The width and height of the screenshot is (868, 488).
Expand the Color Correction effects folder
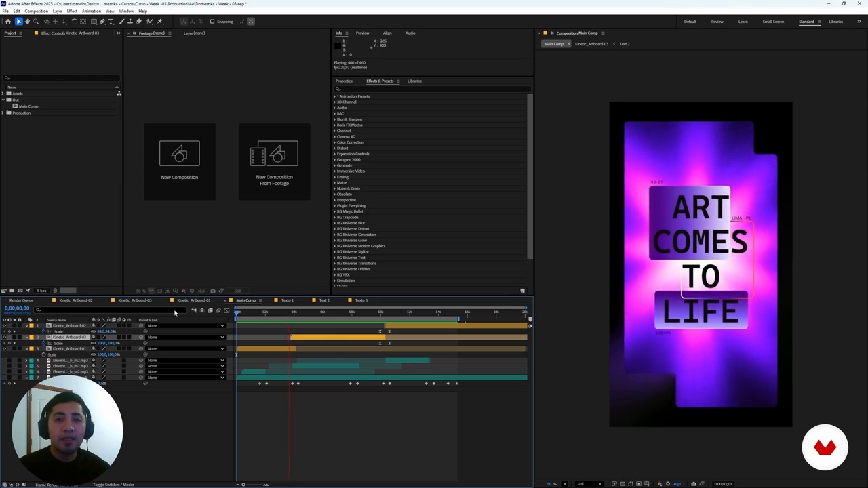334,142
